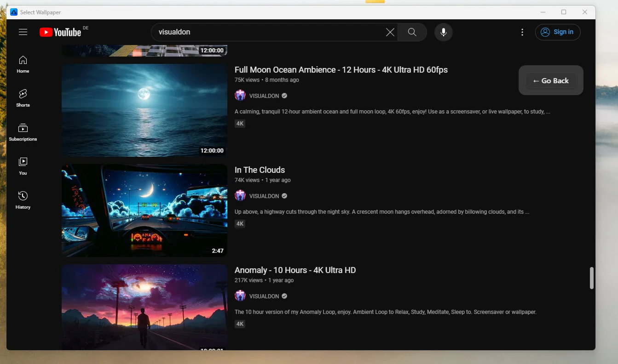Viewport: 618px width, 364px height.
Task: Open Shorts from the sidebar
Action: tap(23, 98)
